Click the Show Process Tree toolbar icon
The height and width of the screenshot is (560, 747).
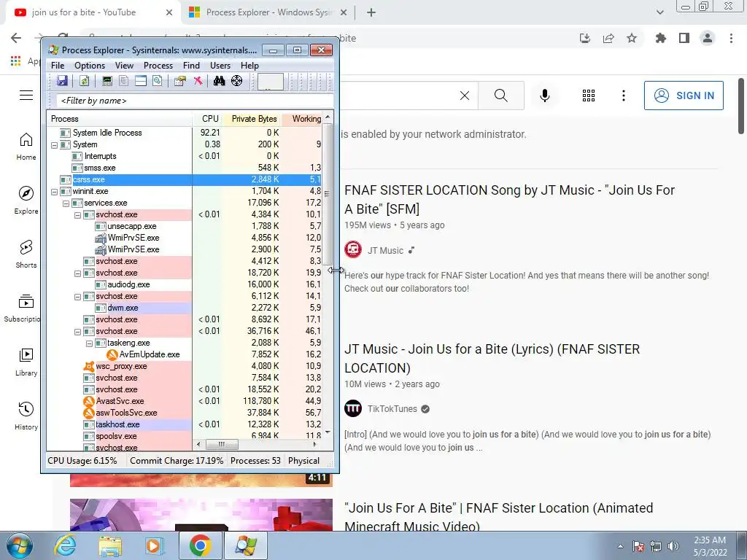tap(123, 81)
